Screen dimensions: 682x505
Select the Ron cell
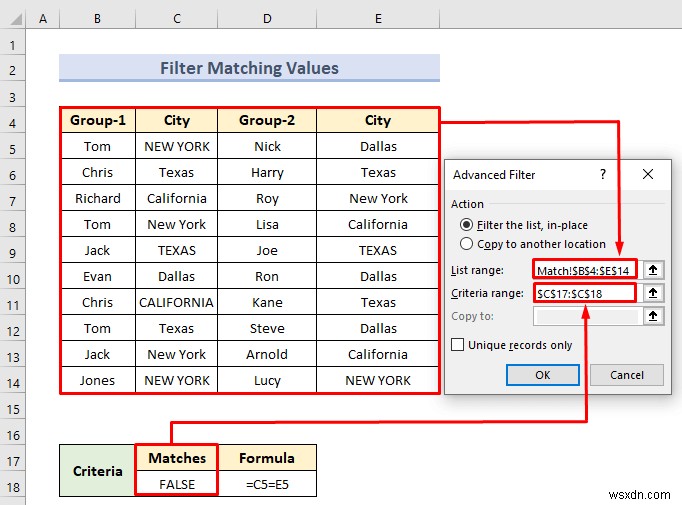(267, 276)
